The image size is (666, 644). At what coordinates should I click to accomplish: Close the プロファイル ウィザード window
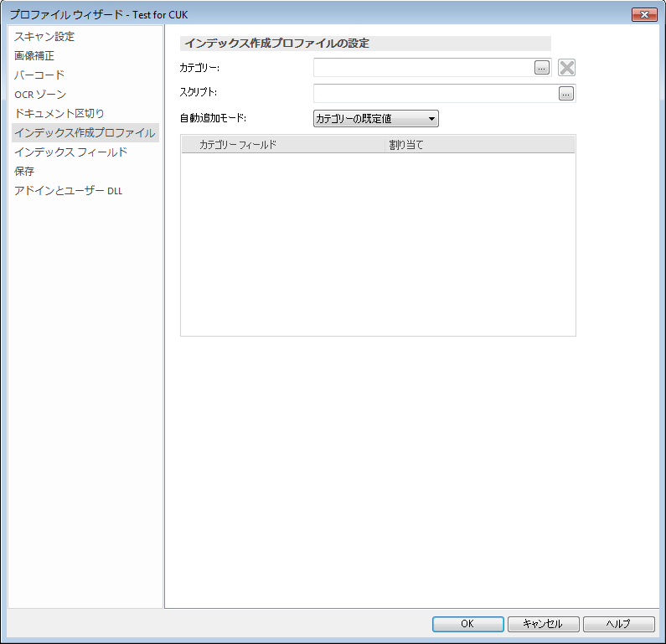(x=644, y=14)
